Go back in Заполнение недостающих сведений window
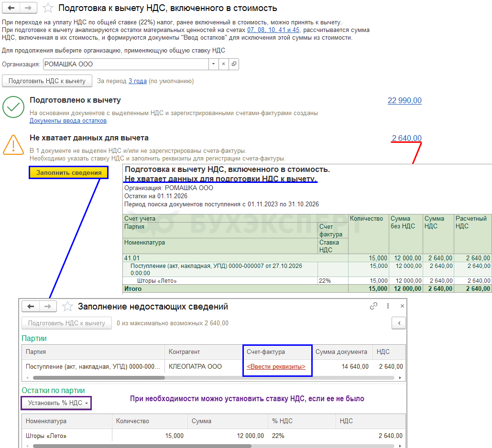Image resolution: width=492 pixels, height=448 pixels. tap(31, 306)
